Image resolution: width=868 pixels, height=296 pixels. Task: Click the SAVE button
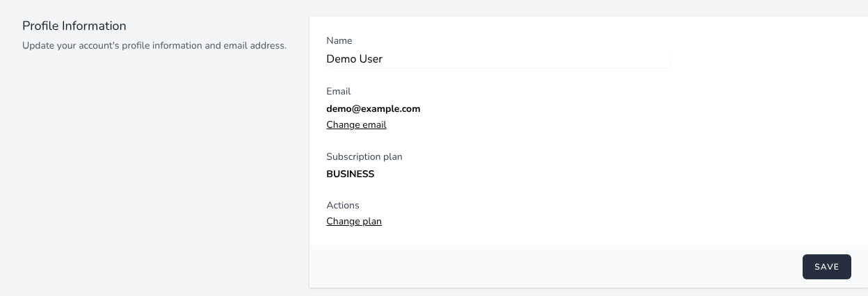pyautogui.click(x=826, y=267)
